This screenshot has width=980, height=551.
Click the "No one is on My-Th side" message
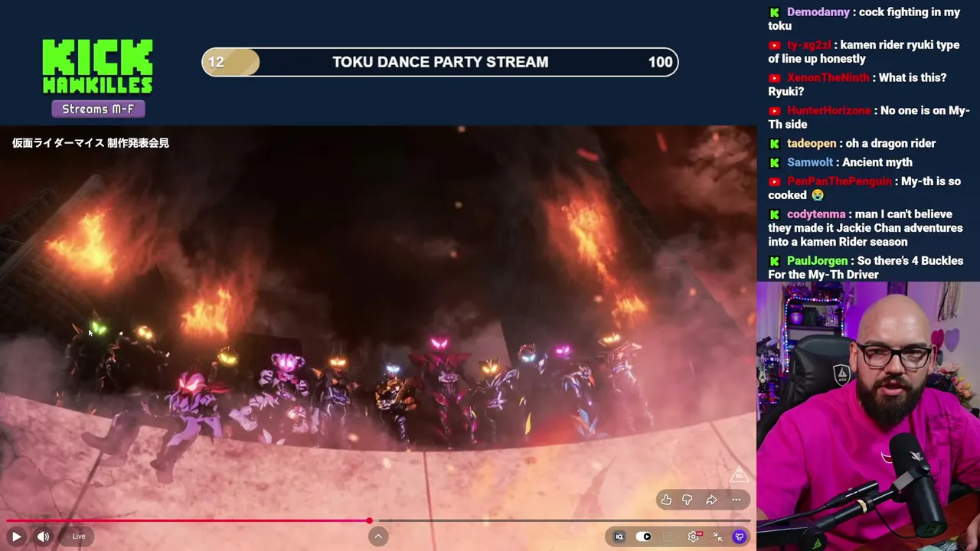click(869, 118)
